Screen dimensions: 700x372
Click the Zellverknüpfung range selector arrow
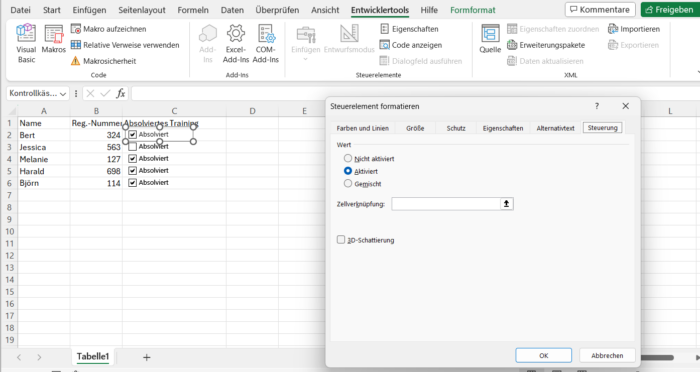[506, 204]
